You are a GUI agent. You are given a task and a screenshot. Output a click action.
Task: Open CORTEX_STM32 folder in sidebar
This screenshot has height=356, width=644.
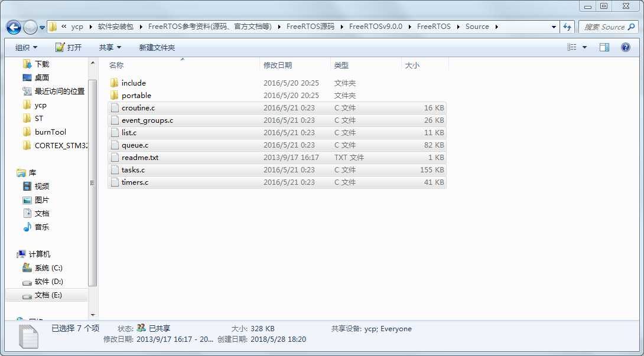tap(61, 145)
